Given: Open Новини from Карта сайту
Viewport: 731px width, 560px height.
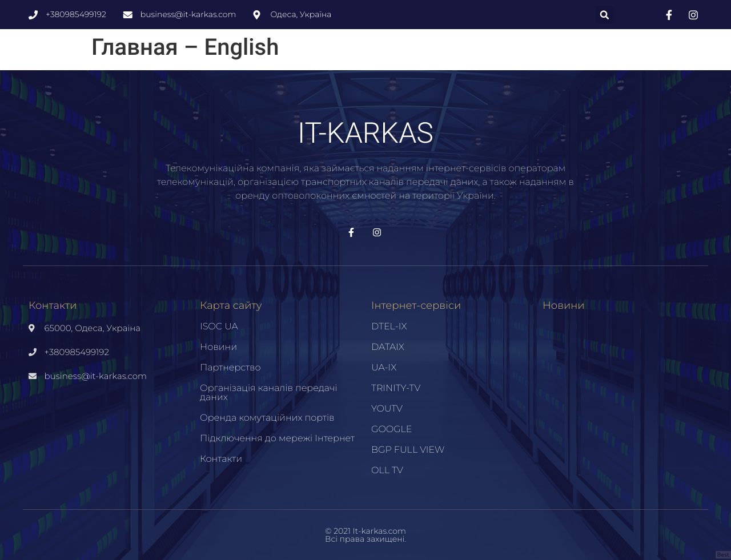Looking at the screenshot, I should pyautogui.click(x=218, y=347).
